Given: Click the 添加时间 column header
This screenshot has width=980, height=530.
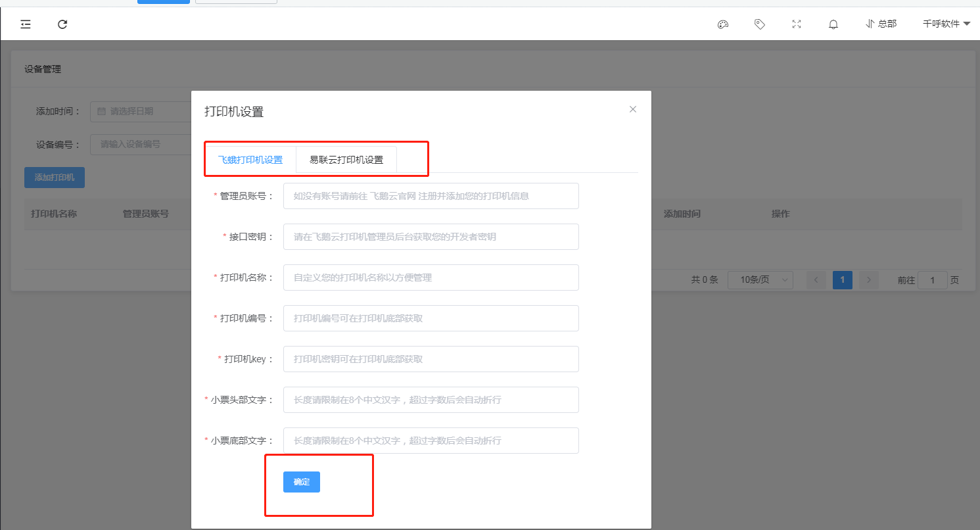Looking at the screenshot, I should click(x=682, y=214).
